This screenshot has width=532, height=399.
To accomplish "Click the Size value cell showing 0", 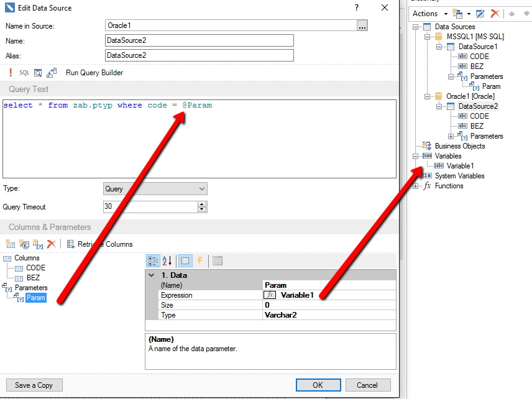I will click(329, 305).
